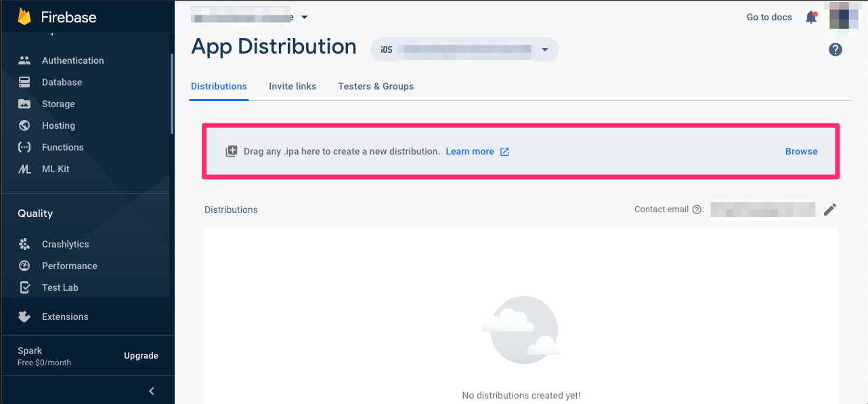
Task: Open the notifications bell
Action: tap(811, 18)
